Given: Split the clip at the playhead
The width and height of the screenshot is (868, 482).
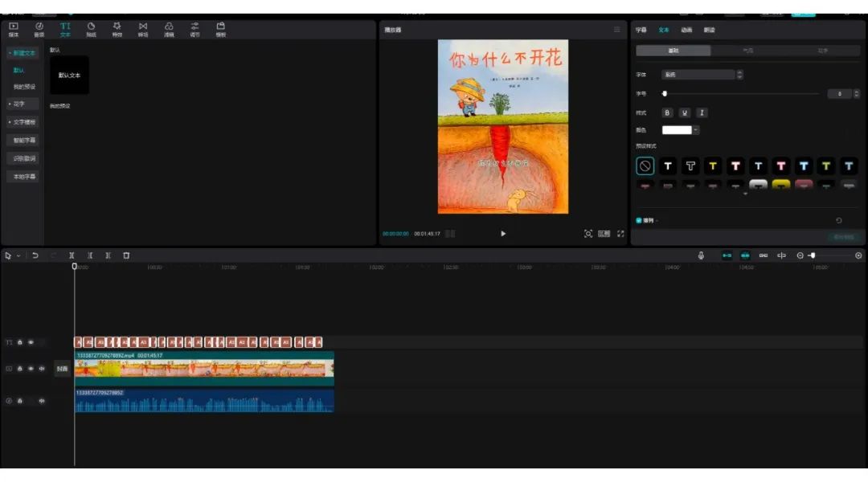Looking at the screenshot, I should (72, 255).
